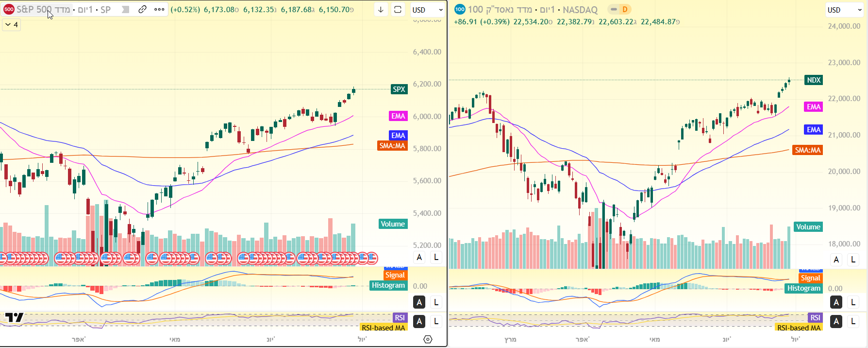Open chart settings hexagon gear icon

[428, 339]
